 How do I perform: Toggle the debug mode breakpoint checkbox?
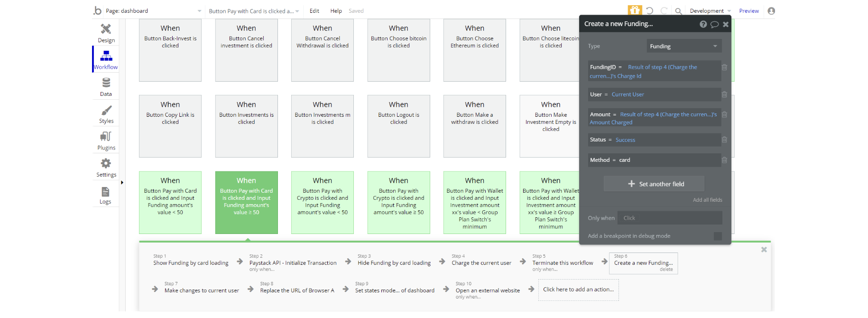[718, 236]
